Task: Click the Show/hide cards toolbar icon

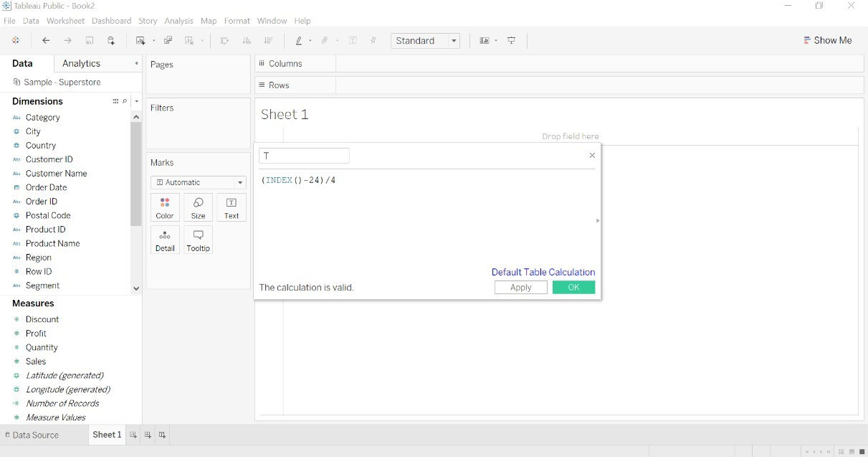Action: point(485,41)
